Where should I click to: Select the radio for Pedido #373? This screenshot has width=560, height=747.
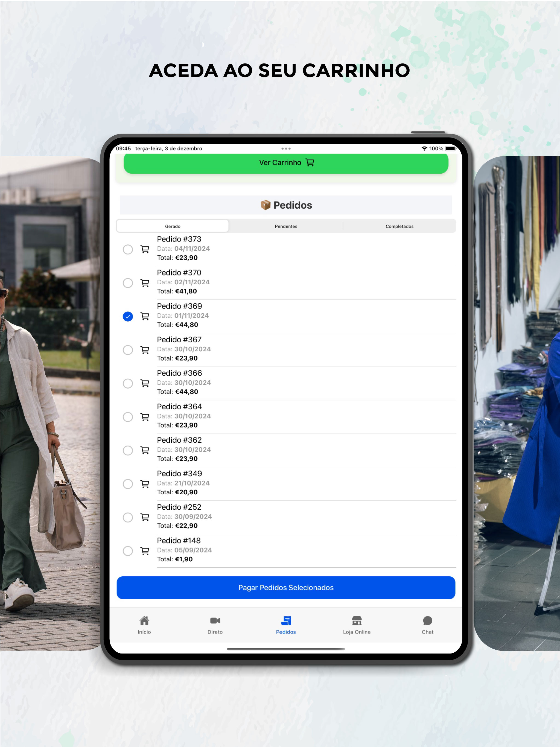tap(128, 249)
